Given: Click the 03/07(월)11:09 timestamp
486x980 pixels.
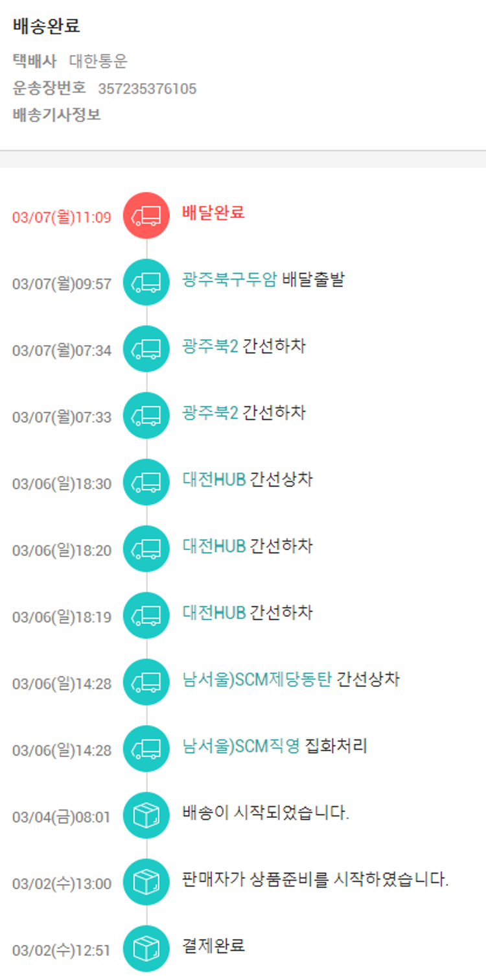Looking at the screenshot, I should tap(62, 217).
